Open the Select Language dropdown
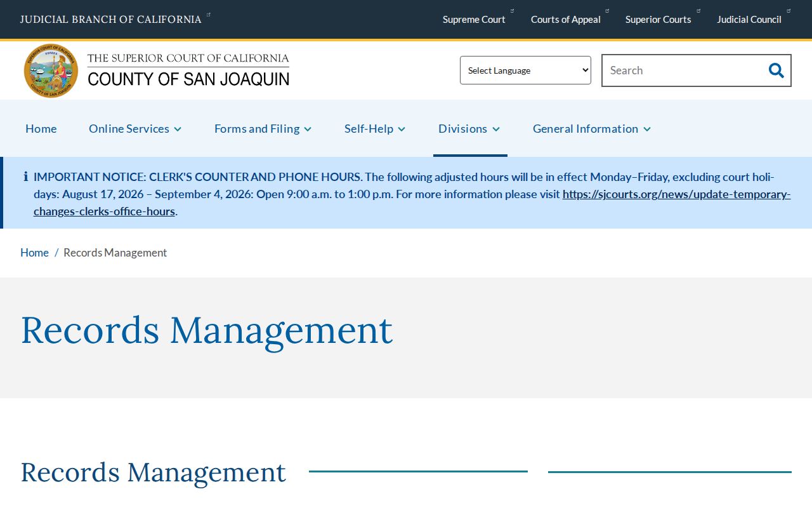This screenshot has height=508, width=812. pos(525,70)
